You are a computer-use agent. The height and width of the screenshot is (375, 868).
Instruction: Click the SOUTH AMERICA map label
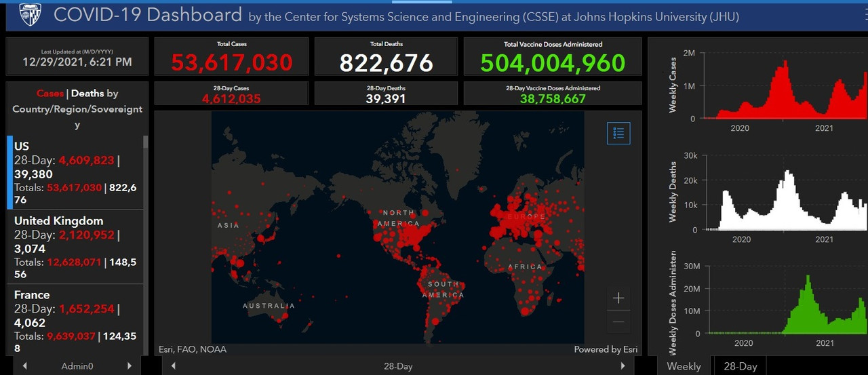[x=443, y=290]
